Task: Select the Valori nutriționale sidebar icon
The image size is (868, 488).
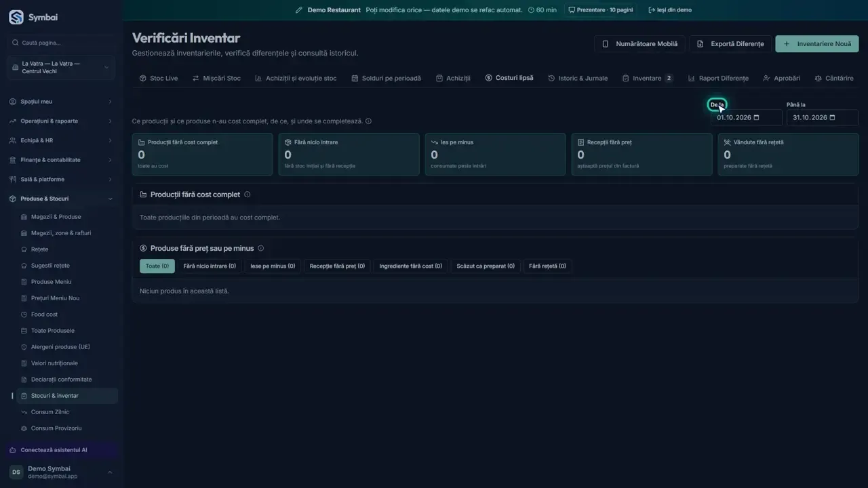Action: click(x=24, y=363)
